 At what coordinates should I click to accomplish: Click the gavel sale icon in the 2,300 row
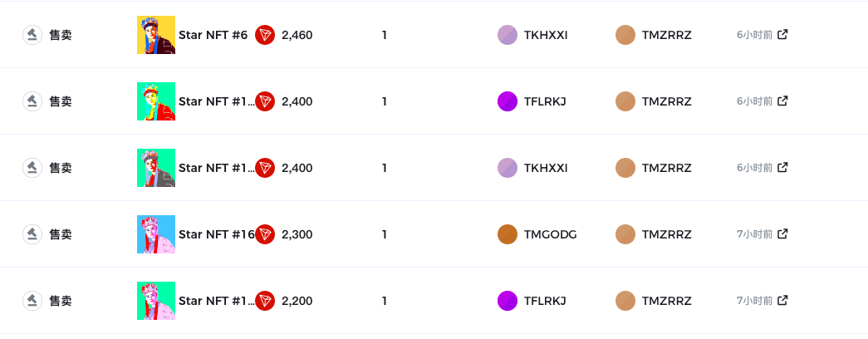(32, 234)
